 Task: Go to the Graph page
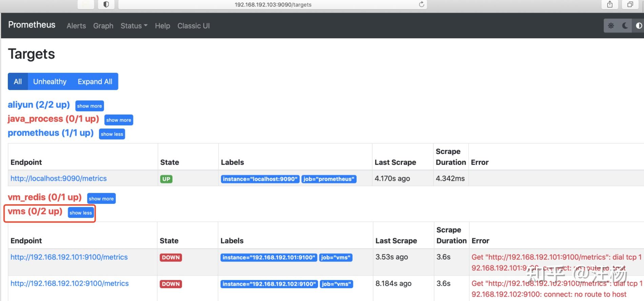[103, 26]
